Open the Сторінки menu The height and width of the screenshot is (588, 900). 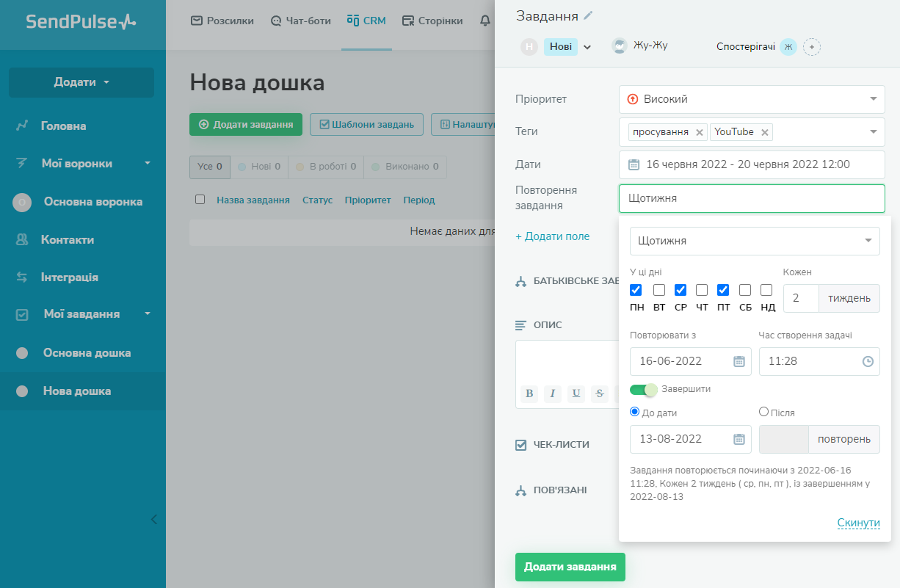(433, 21)
